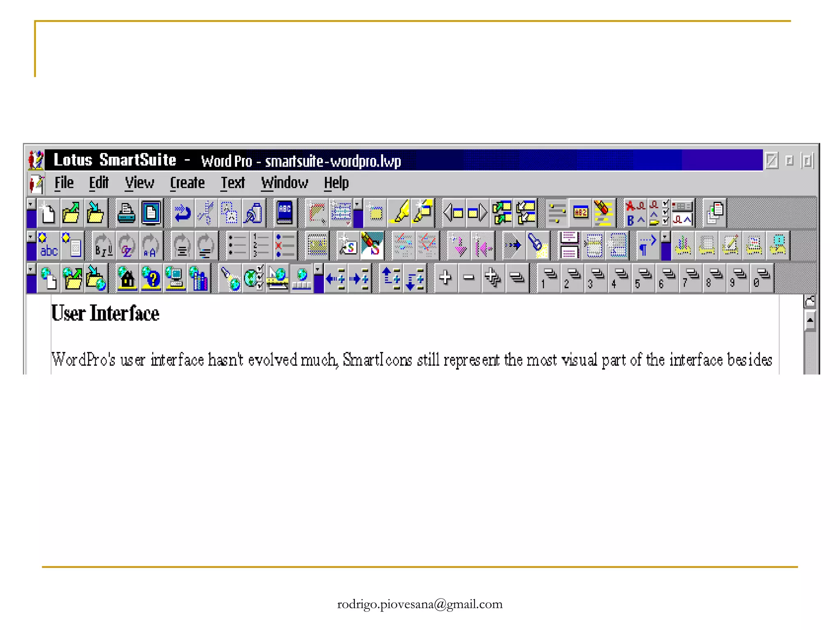
Task: Click the numbered list 1-2-3 icon
Action: [261, 246]
